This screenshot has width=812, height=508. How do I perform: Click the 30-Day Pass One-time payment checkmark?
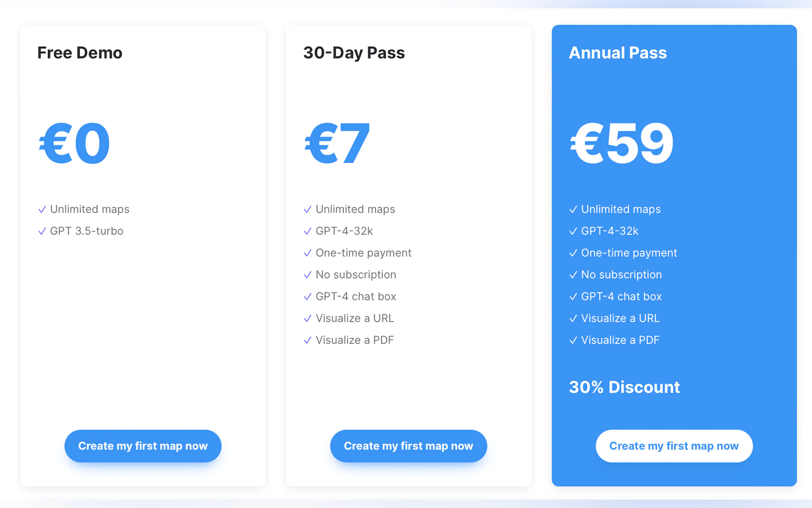pyautogui.click(x=308, y=253)
